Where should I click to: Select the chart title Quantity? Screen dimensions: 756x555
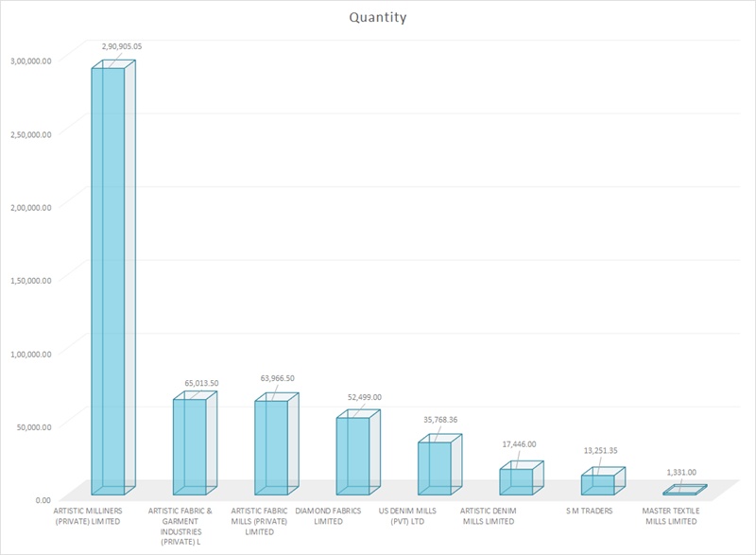377,17
